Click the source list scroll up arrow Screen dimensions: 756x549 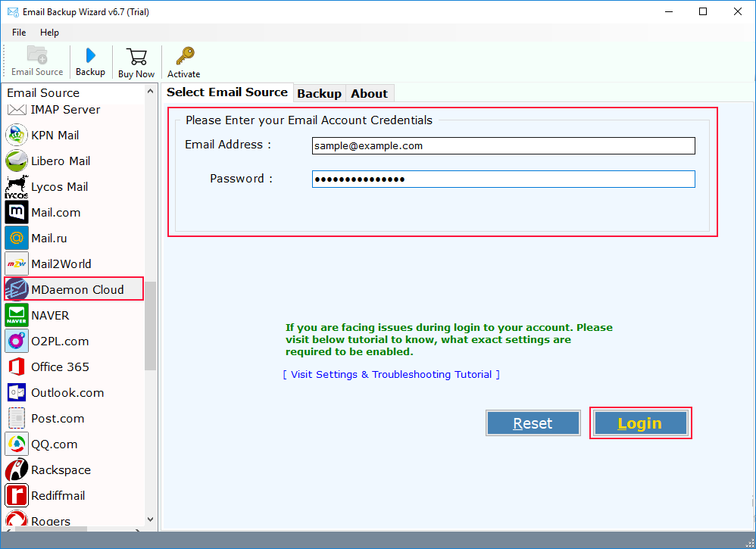click(151, 91)
